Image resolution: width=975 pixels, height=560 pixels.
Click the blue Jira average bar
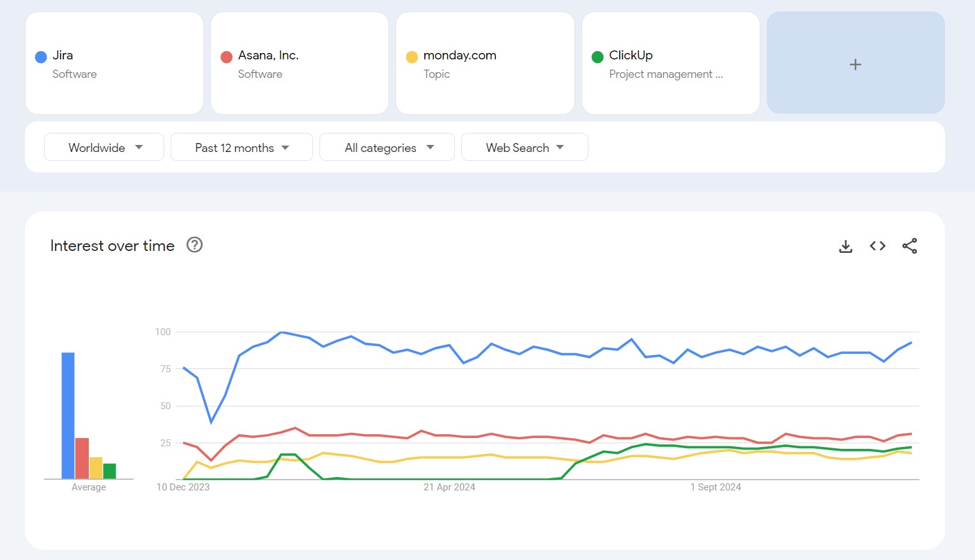tap(68, 415)
